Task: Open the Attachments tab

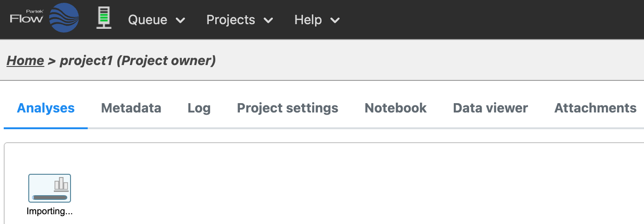Action: 595,108
